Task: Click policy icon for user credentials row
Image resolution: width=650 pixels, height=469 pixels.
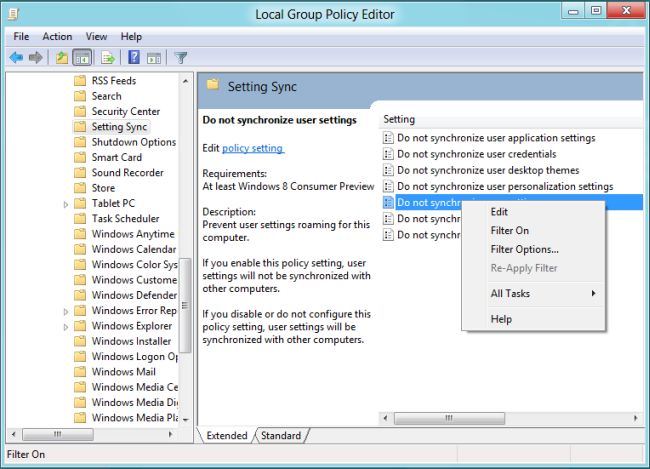Action: tap(388, 154)
